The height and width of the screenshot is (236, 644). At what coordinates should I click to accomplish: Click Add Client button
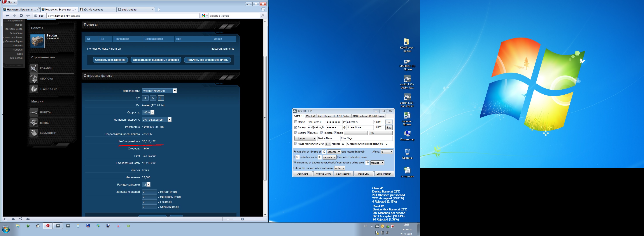[x=303, y=174]
